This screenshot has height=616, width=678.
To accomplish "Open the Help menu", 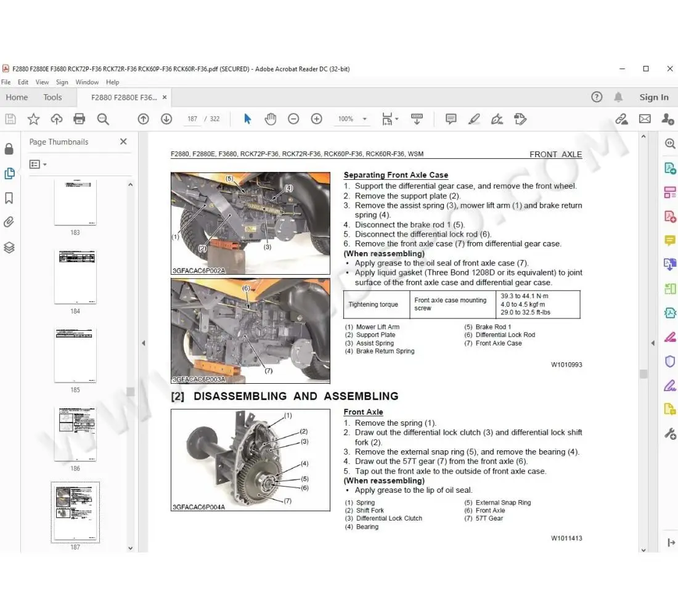I will (x=112, y=82).
